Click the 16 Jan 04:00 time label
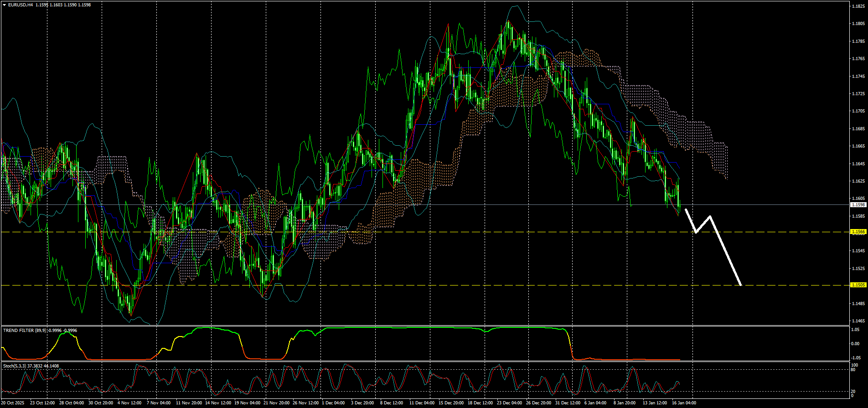 pos(684,403)
